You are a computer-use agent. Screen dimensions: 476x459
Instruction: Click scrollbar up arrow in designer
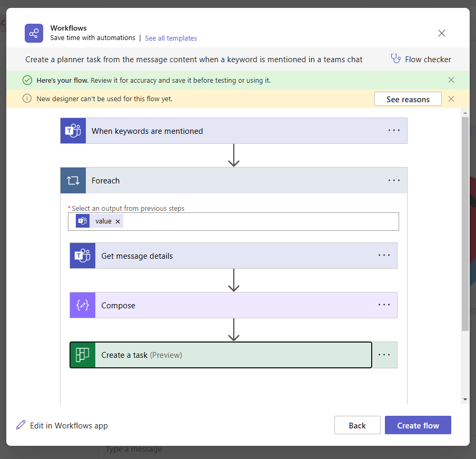pyautogui.click(x=465, y=113)
